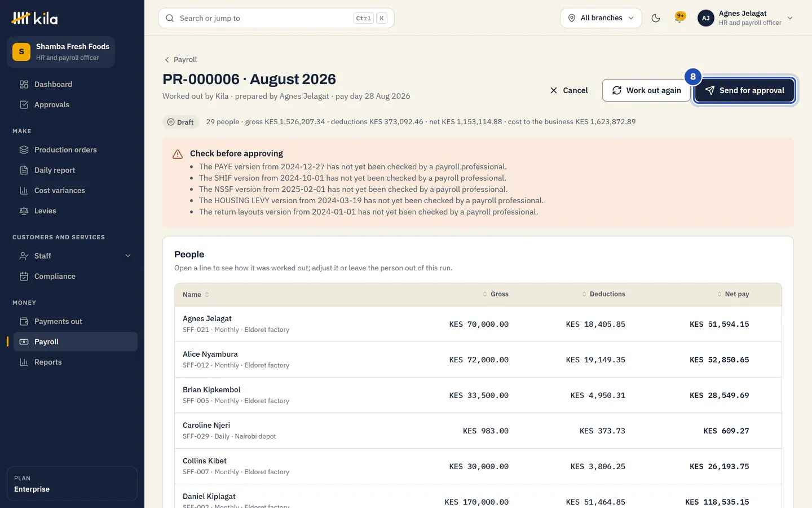The image size is (812, 508).
Task: Send the payroll run for approval
Action: [744, 90]
